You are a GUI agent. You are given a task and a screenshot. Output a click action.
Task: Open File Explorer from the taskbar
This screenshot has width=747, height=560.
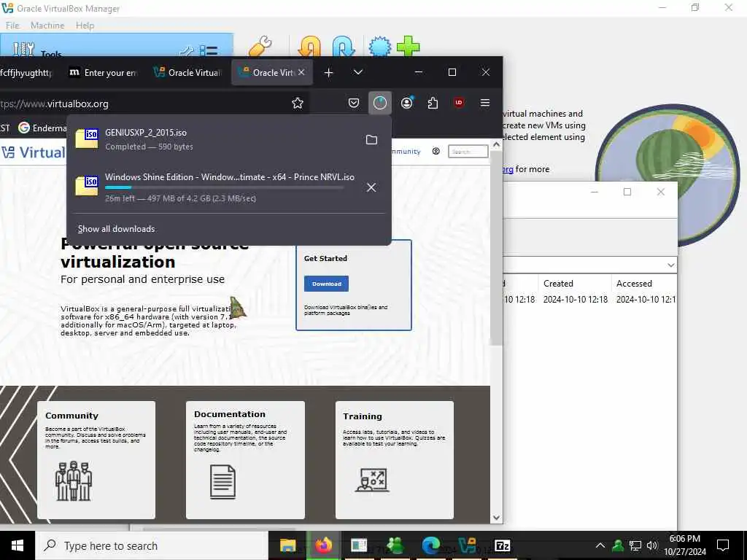click(x=287, y=545)
